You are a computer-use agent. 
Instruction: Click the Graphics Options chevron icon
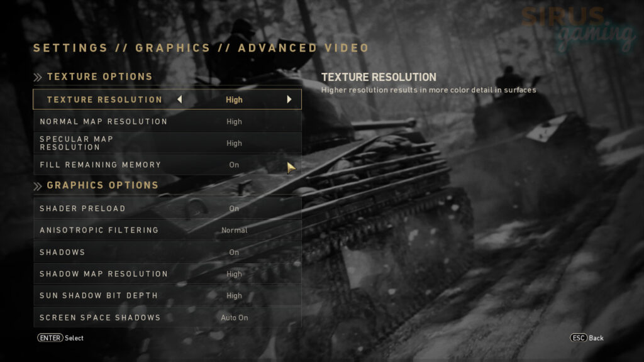pos(38,186)
